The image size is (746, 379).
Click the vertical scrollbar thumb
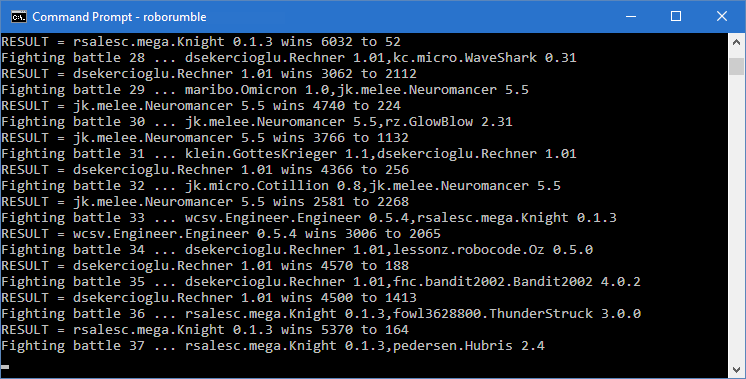[x=736, y=66]
